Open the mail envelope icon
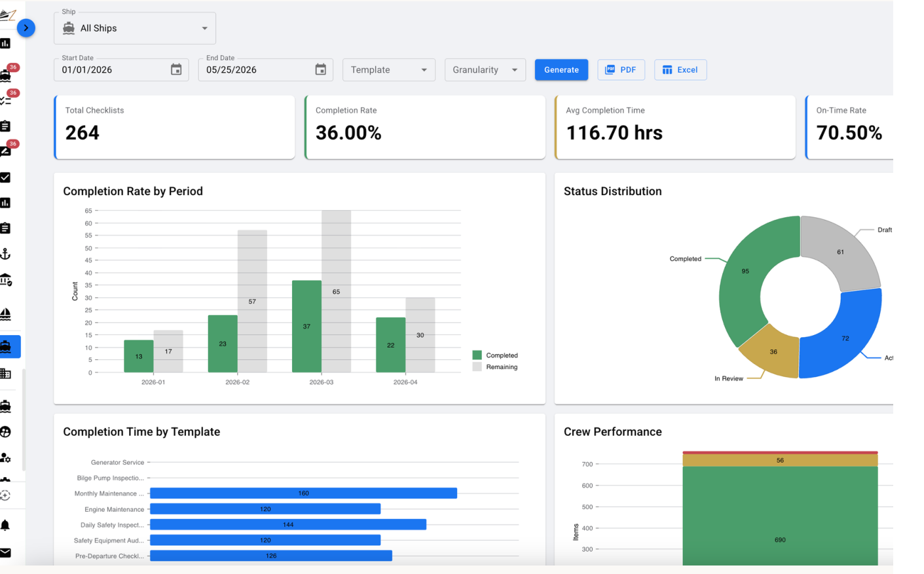This screenshot has height=574, width=924. pos(5,553)
